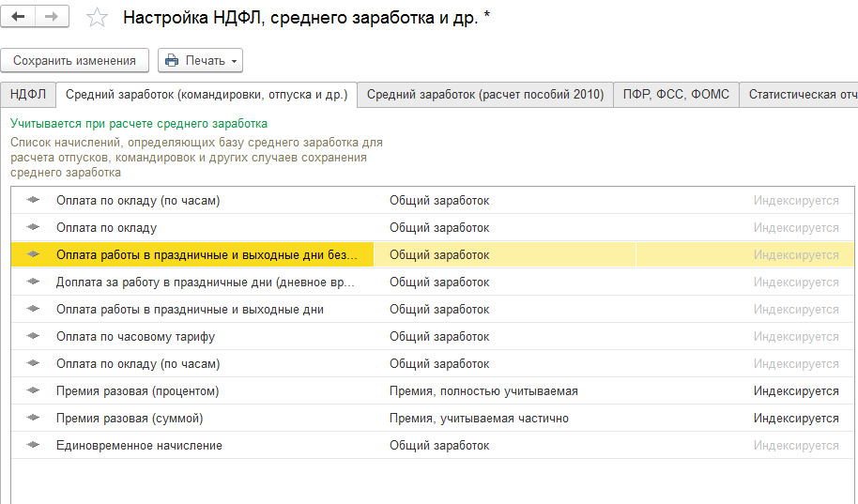Select Премия, полностью учитываемая type cell

click(483, 391)
